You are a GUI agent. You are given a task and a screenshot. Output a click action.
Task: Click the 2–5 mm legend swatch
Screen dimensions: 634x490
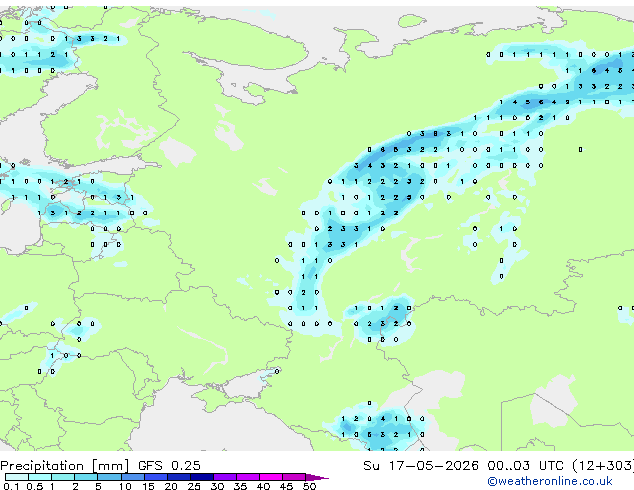[86, 477]
